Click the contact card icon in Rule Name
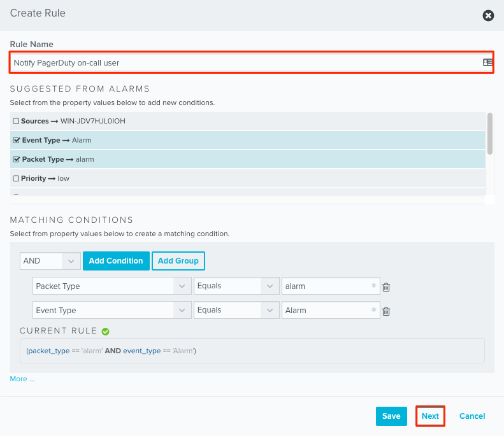This screenshot has height=436, width=504. click(487, 62)
